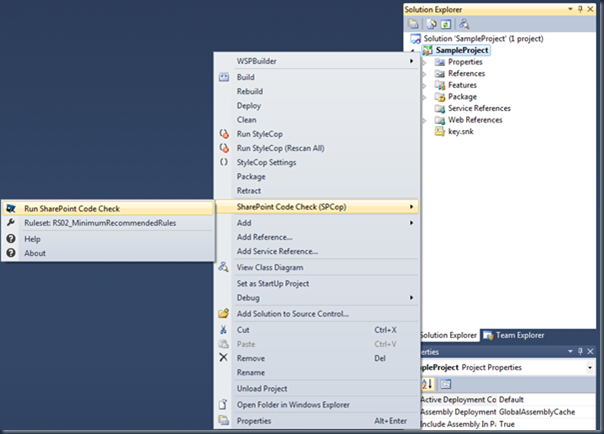
Task: Click the Package folder icon
Action: [440, 97]
